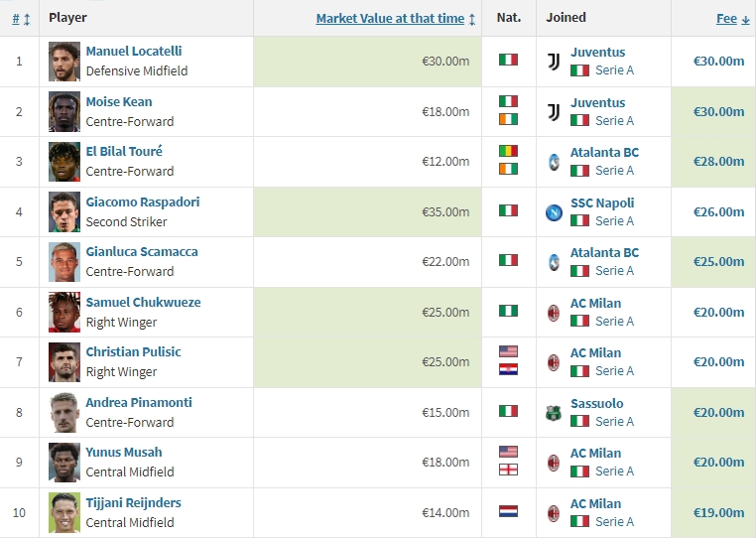Click the AC Milan link for Yunus Musah
Screen dimensions: 756x538
[595, 453]
